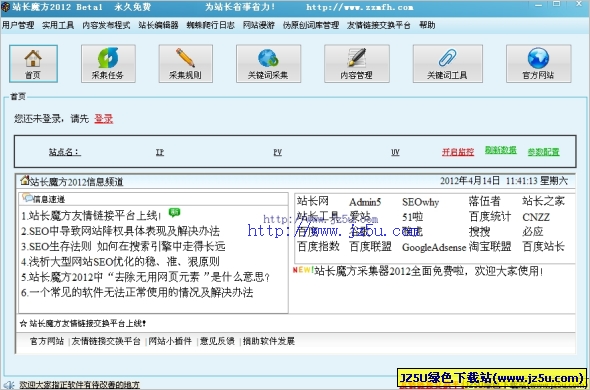The width and height of the screenshot is (590, 390).
Task: Open news item 6 软件无法正常使用
Action: tap(137, 292)
